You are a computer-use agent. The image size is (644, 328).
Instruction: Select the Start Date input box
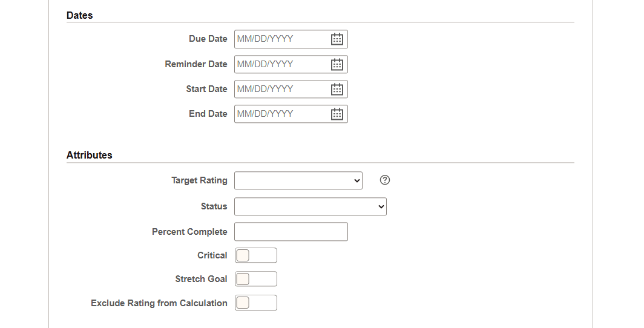(280, 90)
